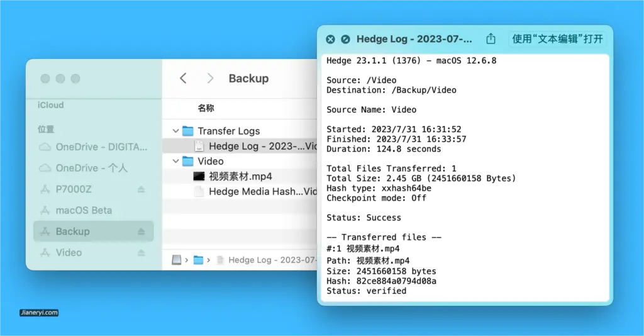Collapse the Transfer Logs folder
The image size is (644, 336).
pyautogui.click(x=175, y=131)
